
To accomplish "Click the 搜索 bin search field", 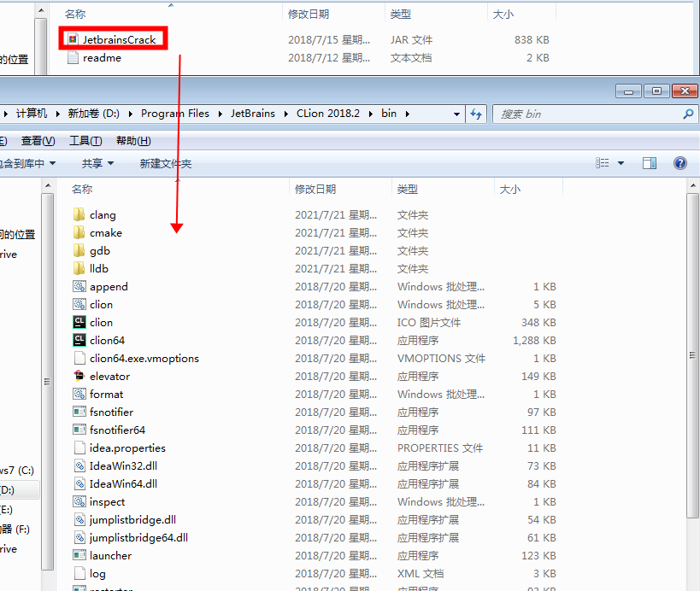I will point(588,114).
